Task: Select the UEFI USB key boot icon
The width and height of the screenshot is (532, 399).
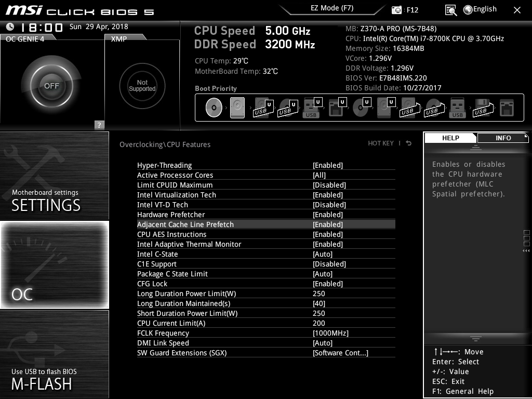Action: [312, 108]
